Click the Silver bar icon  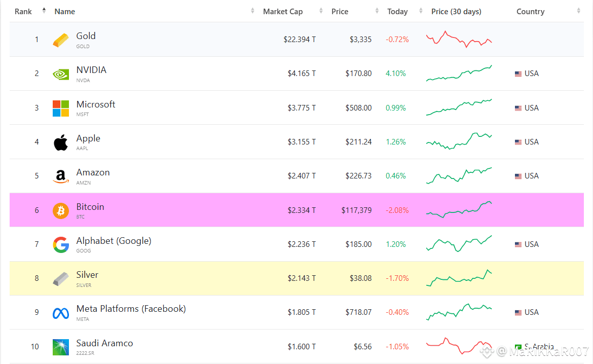pos(60,279)
